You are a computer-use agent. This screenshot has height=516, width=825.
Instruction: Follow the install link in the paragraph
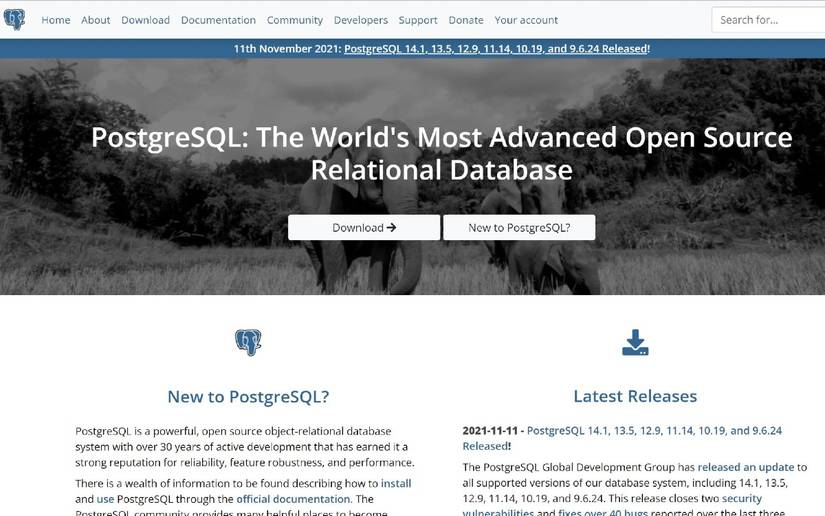coord(396,483)
